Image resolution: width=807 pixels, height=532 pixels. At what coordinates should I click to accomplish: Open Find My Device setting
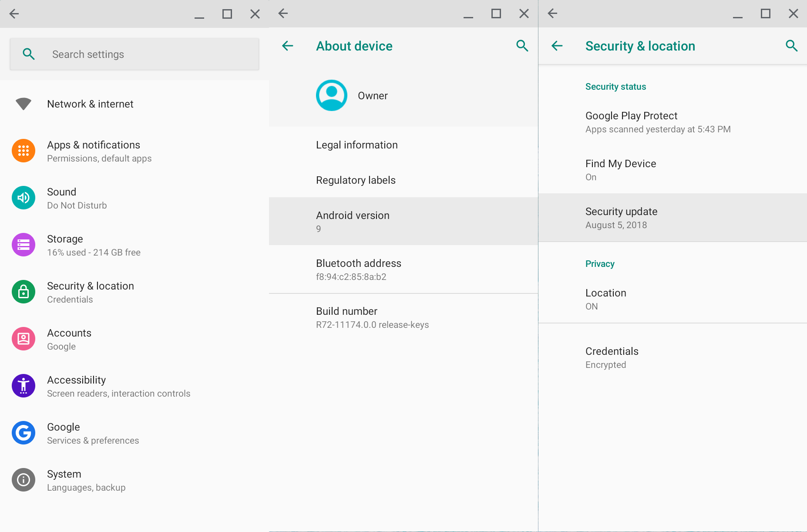point(620,170)
